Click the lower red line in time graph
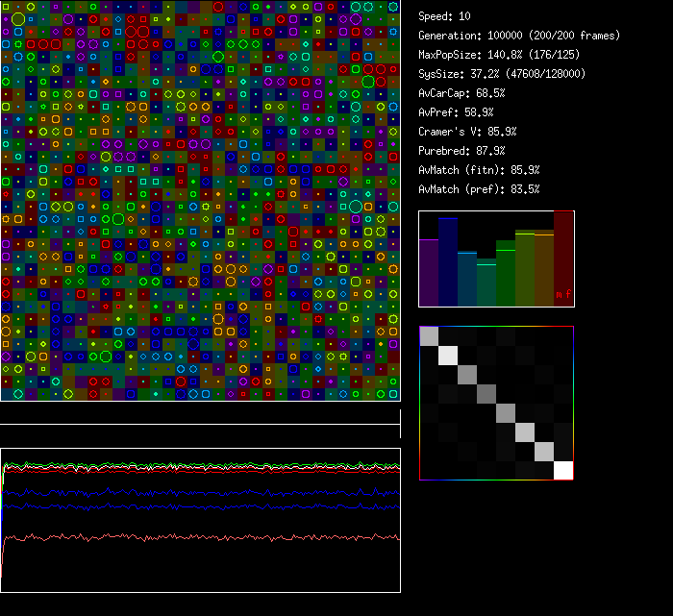Viewport: 673px width, 616px height. (x=192, y=536)
